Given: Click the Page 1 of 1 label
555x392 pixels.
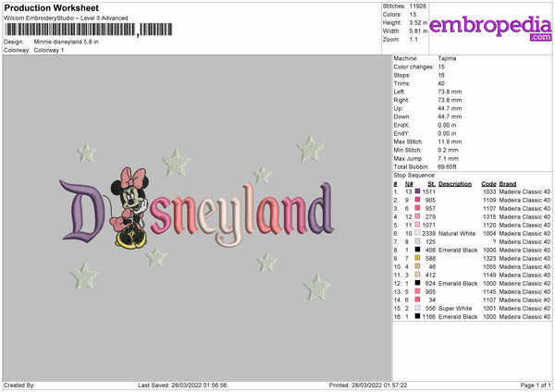Looking at the screenshot, I should [536, 385].
